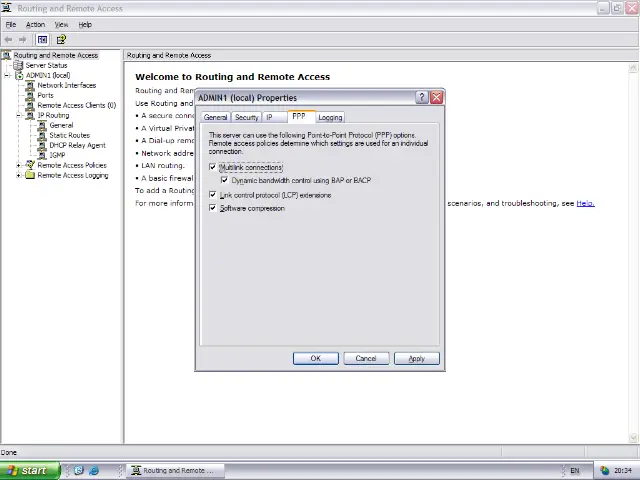The height and width of the screenshot is (480, 640).
Task: Select the Static Routes tree label
Action: (69, 136)
